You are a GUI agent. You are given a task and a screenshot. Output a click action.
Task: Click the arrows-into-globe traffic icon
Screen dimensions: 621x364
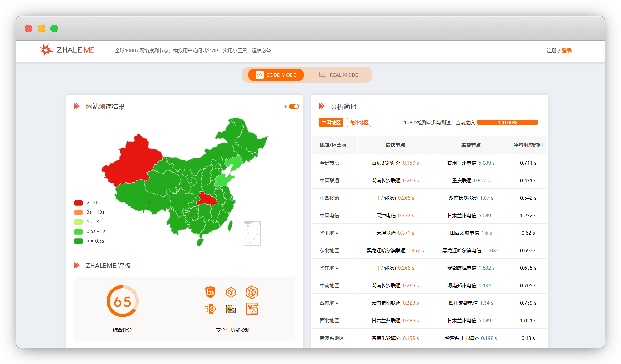210,309
